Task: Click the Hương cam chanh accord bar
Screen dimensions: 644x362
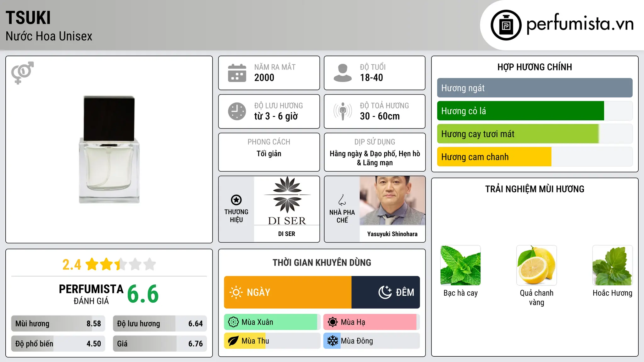Action: pyautogui.click(x=535, y=157)
